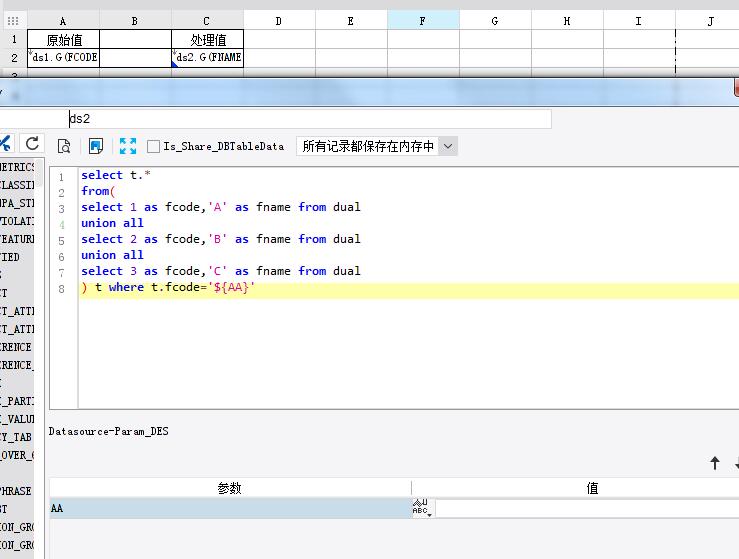739x559 pixels.
Task: Select table item EATUR in the list
Action: click(17, 239)
